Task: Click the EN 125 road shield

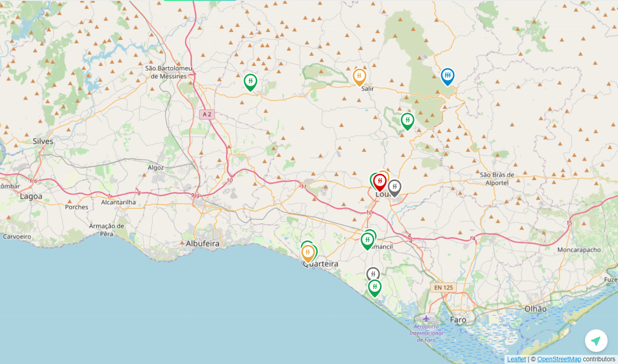Action: click(443, 288)
